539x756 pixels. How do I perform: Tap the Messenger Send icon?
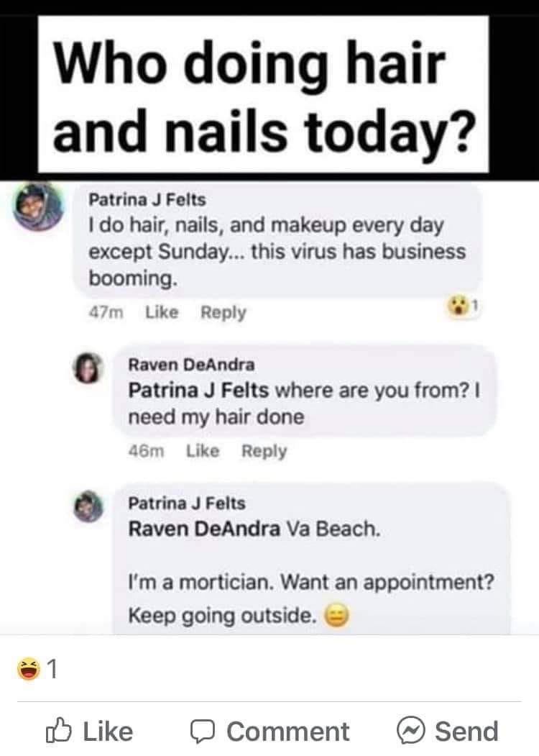410,730
